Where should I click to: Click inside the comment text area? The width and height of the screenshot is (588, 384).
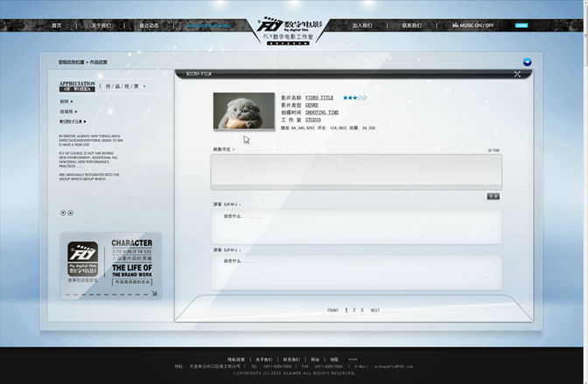point(355,171)
